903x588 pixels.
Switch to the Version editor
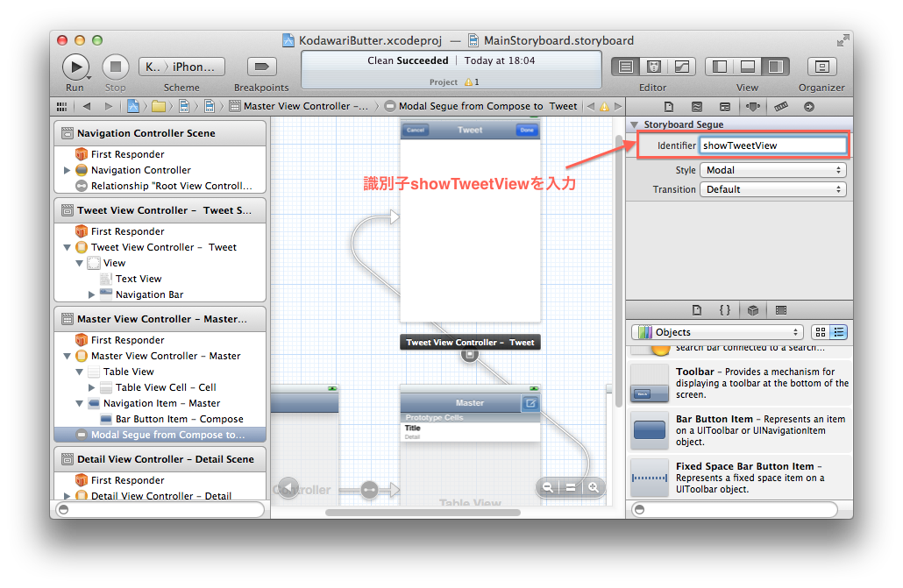click(682, 67)
